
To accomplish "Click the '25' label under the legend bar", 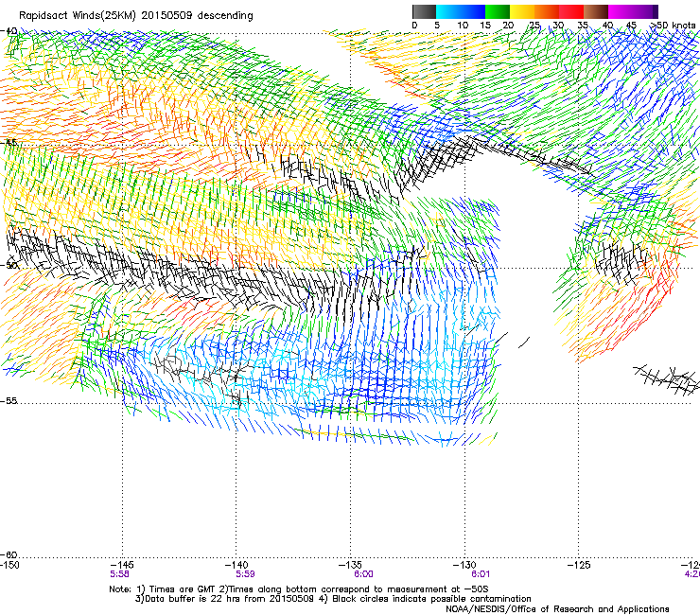I will pyautogui.click(x=534, y=26).
